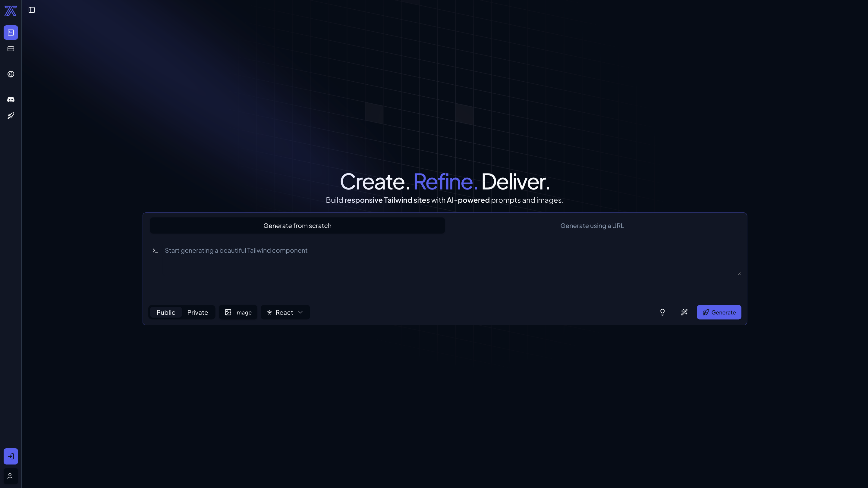Viewport: 868px width, 488px height.
Task: Click the Tailwind generator logo icon
Action: pos(11,11)
